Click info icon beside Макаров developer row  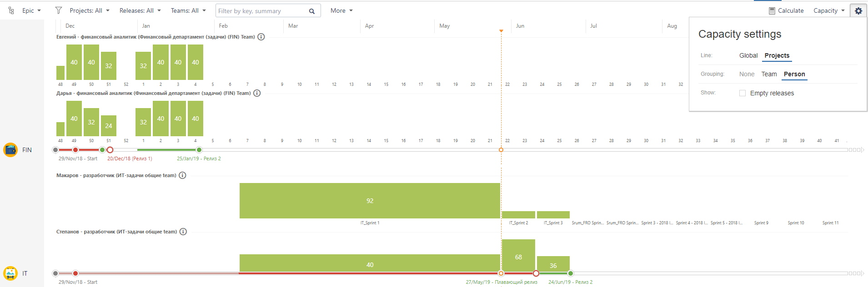click(x=182, y=175)
